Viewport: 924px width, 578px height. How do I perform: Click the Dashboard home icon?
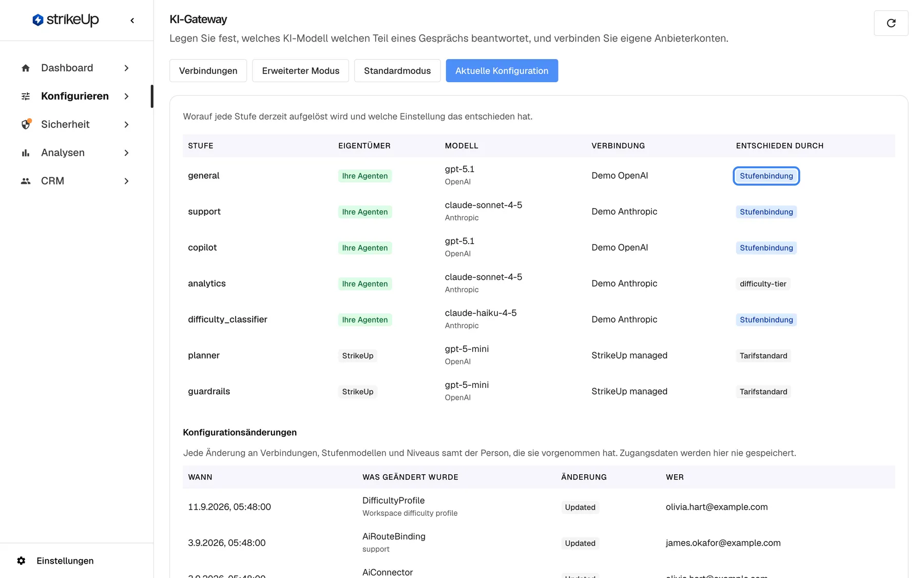coord(26,68)
